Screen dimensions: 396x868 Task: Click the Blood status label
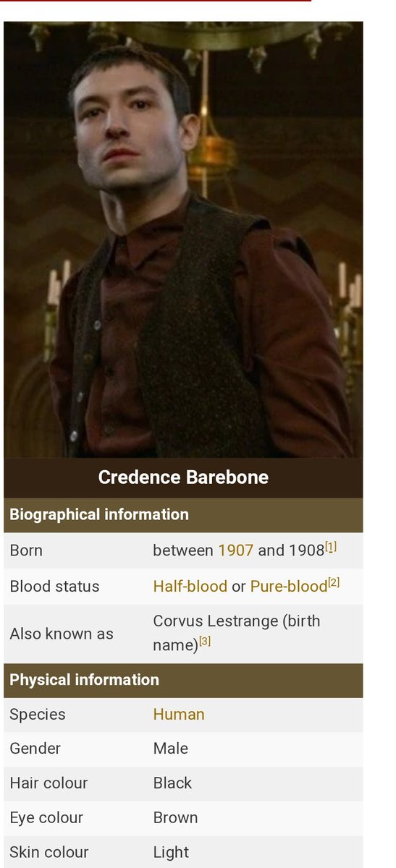[54, 587]
